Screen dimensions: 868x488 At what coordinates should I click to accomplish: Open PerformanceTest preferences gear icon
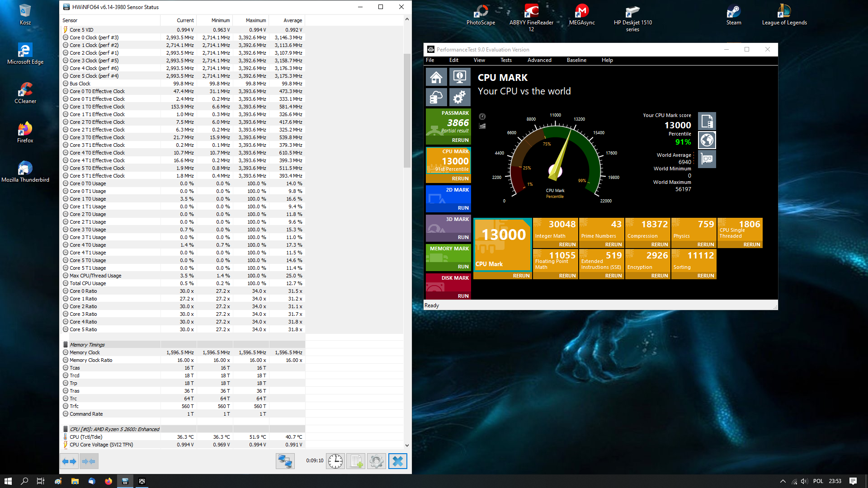[x=459, y=97]
